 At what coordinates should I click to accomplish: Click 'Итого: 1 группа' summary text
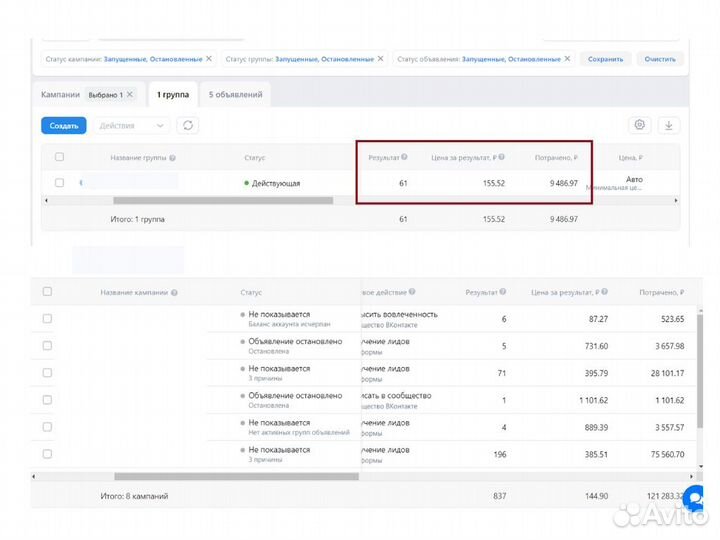tap(137, 219)
